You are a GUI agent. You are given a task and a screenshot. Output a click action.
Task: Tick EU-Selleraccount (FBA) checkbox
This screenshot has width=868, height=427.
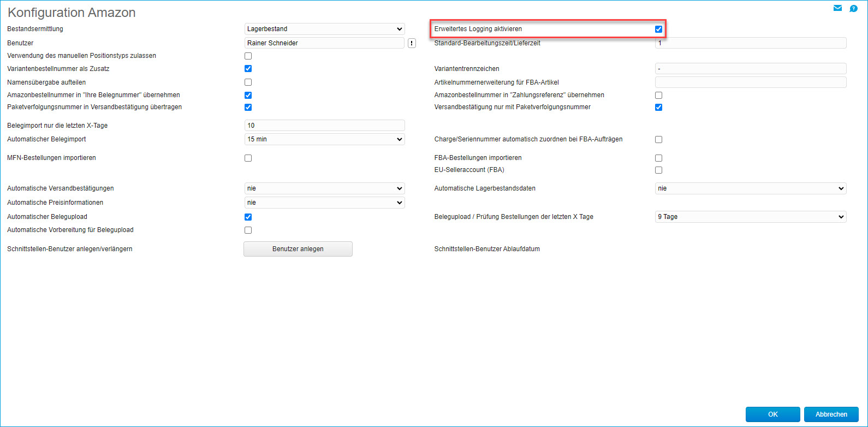(x=658, y=170)
